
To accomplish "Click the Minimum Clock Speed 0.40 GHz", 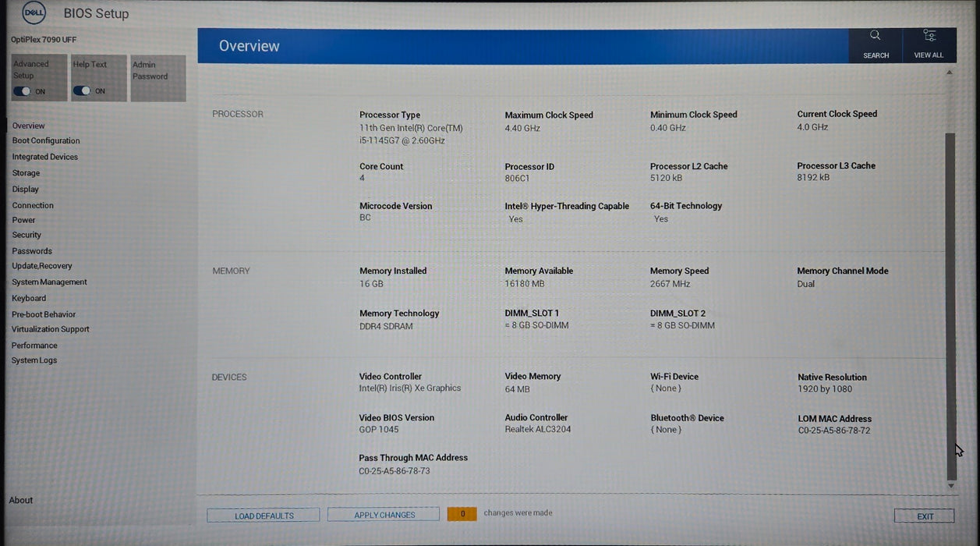I will tap(668, 128).
